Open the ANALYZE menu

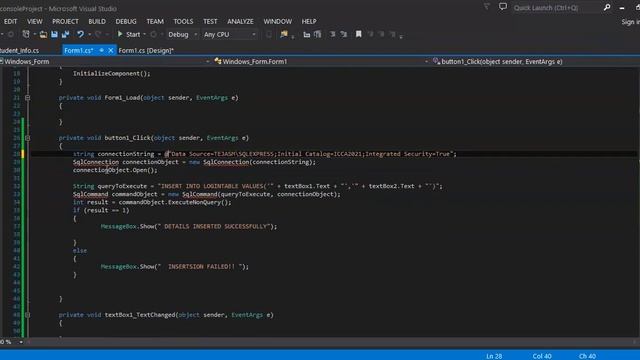pos(240,21)
